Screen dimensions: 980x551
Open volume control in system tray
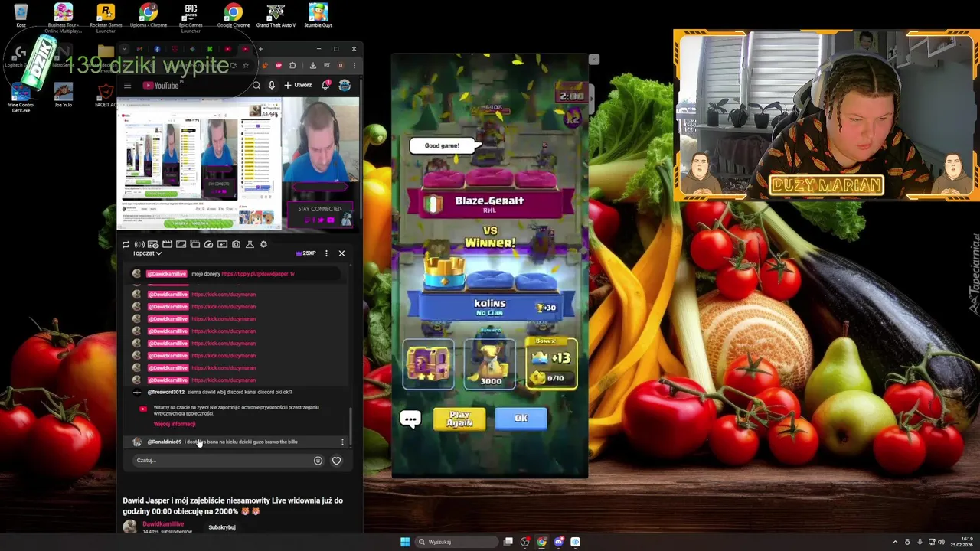(941, 542)
